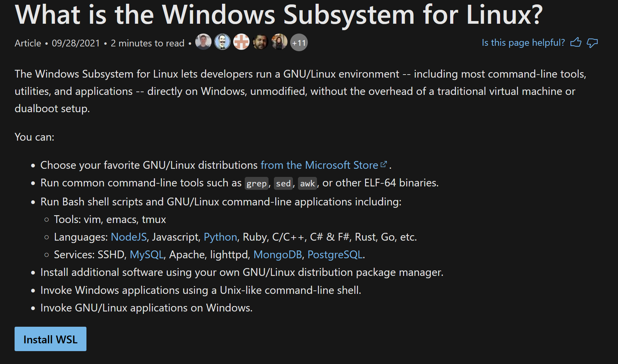Open the MongoDB link

[x=278, y=255]
